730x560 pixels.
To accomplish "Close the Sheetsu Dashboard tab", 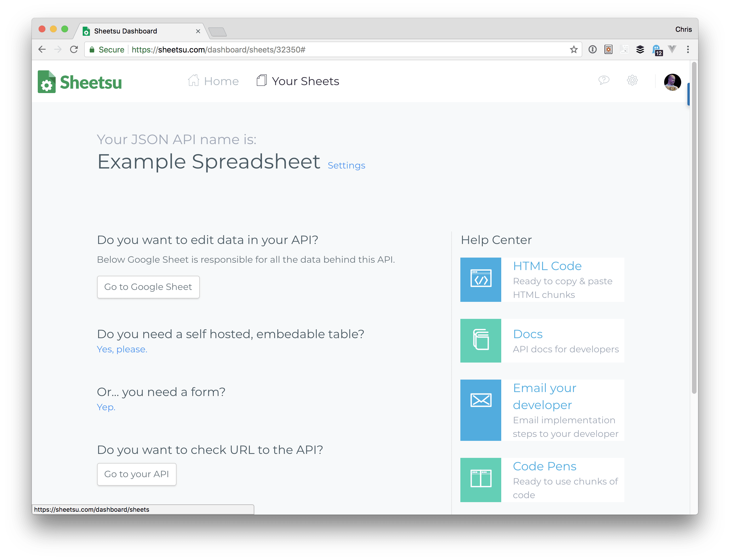I will coord(198,31).
